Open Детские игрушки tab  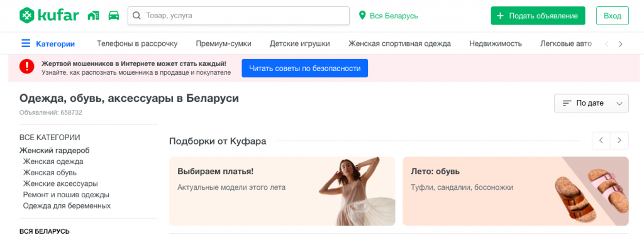(300, 43)
